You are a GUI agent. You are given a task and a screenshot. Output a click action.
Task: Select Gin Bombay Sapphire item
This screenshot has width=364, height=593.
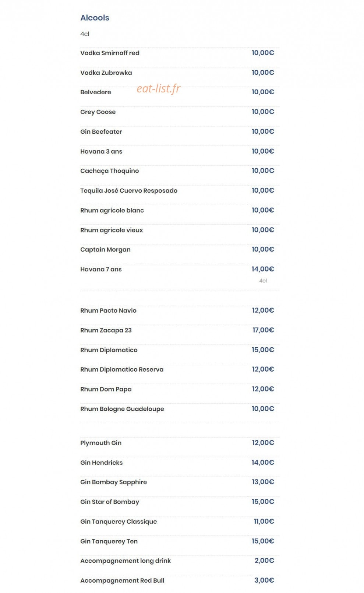coord(113,482)
